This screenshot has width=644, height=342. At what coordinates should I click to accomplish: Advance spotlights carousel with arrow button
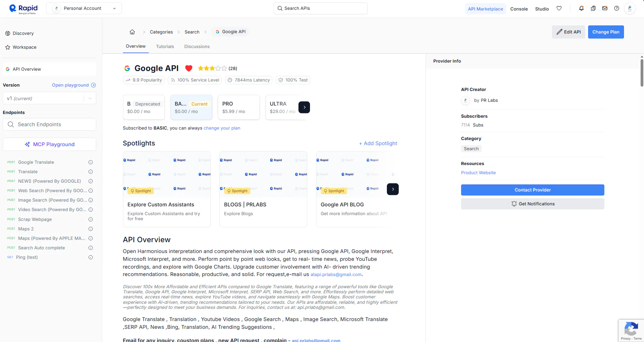pos(393,189)
